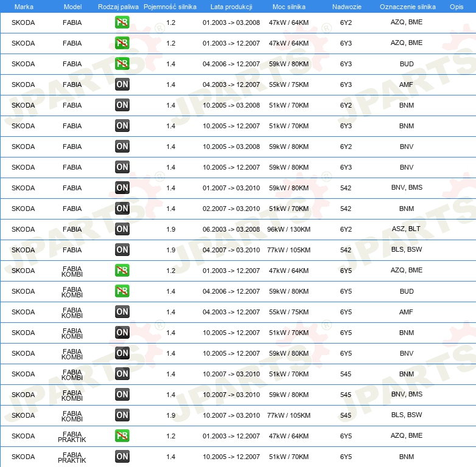
Task: Click ON icon in Fabia Kombi BLS, BSW row
Action: click(122, 415)
